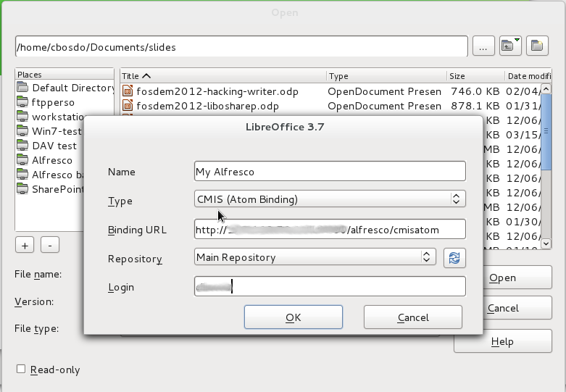Screen dimensions: 566x392
Task: Click the Places panel header
Action: coord(64,75)
